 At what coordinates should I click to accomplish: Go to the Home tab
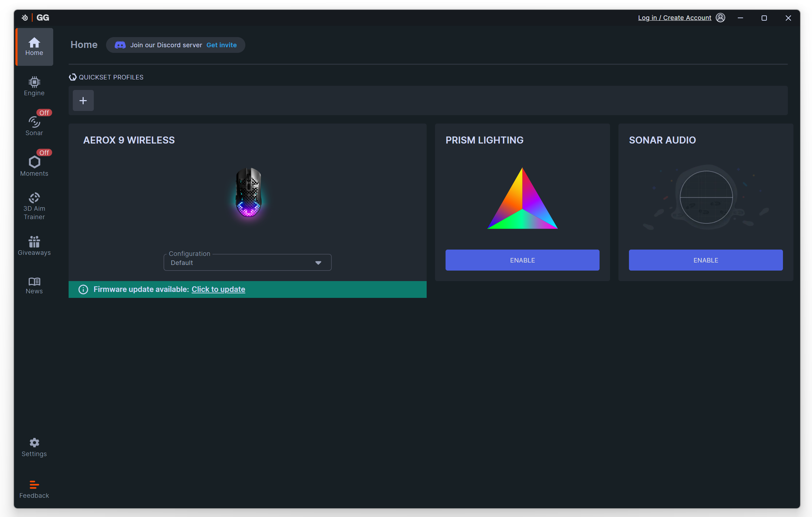pyautogui.click(x=34, y=47)
